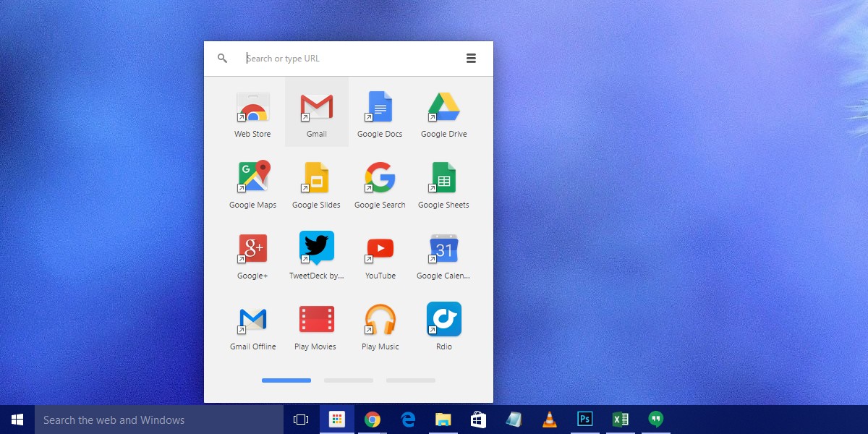
Task: Launch YouTube
Action: tap(380, 249)
